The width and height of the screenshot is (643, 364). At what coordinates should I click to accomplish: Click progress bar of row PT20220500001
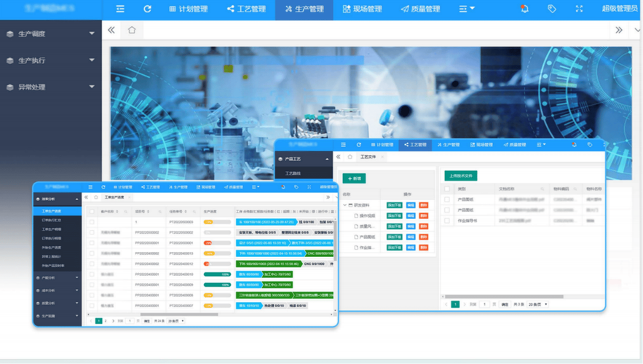[217, 242]
